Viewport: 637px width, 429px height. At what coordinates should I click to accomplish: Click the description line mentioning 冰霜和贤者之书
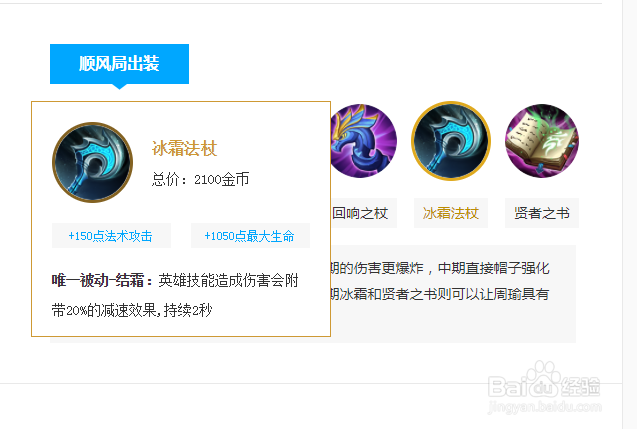440,294
